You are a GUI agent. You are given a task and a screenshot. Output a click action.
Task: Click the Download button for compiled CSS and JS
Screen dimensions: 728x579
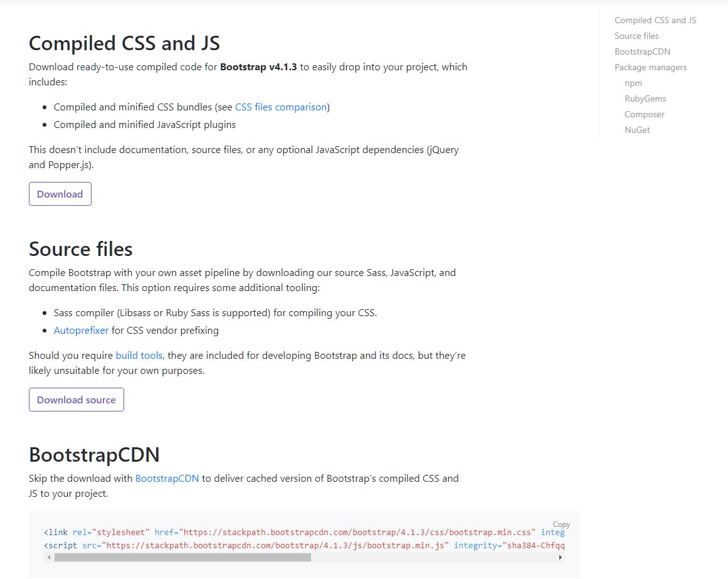[x=60, y=194]
